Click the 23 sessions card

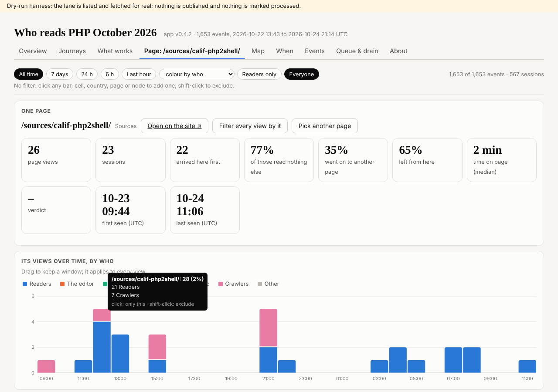pos(130,160)
